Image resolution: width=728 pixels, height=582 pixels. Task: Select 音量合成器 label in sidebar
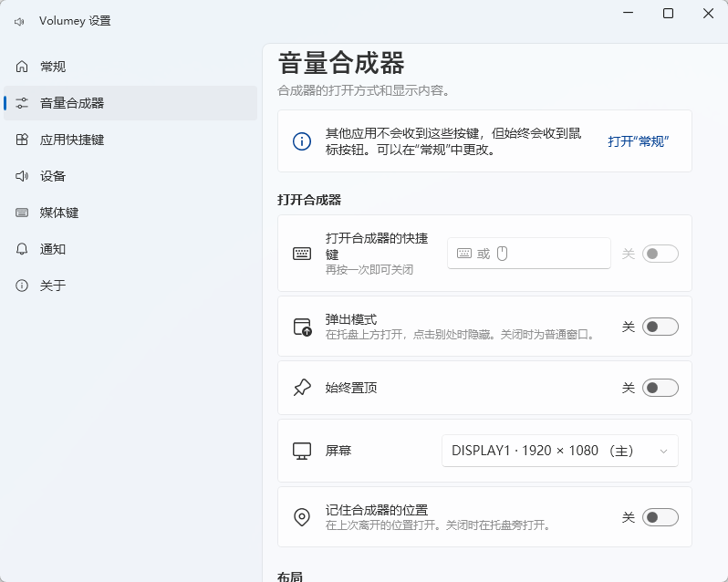[x=72, y=103]
